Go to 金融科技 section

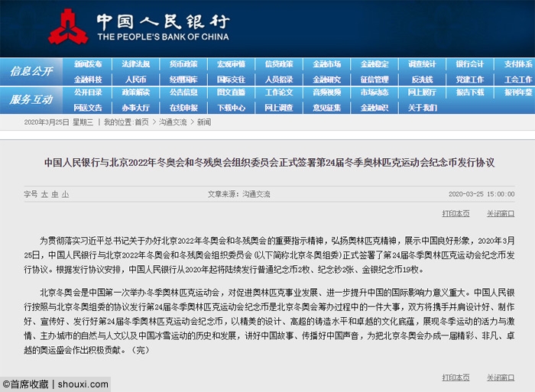click(88, 79)
